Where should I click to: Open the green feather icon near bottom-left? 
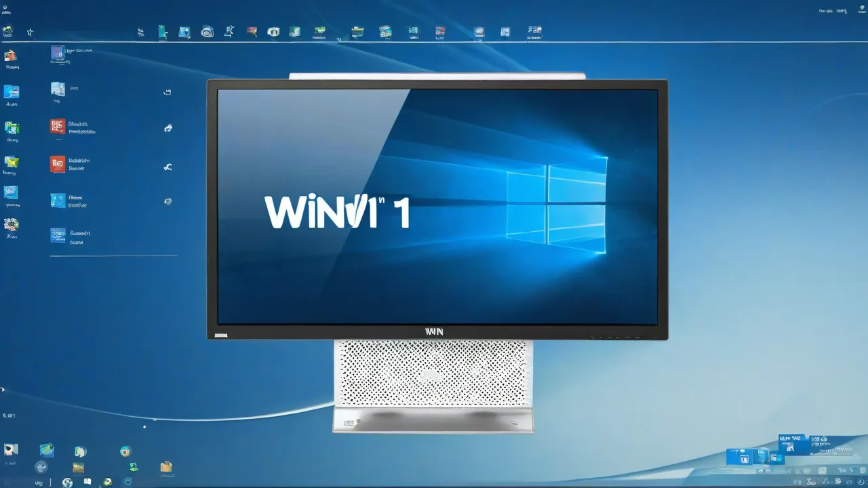click(x=47, y=449)
